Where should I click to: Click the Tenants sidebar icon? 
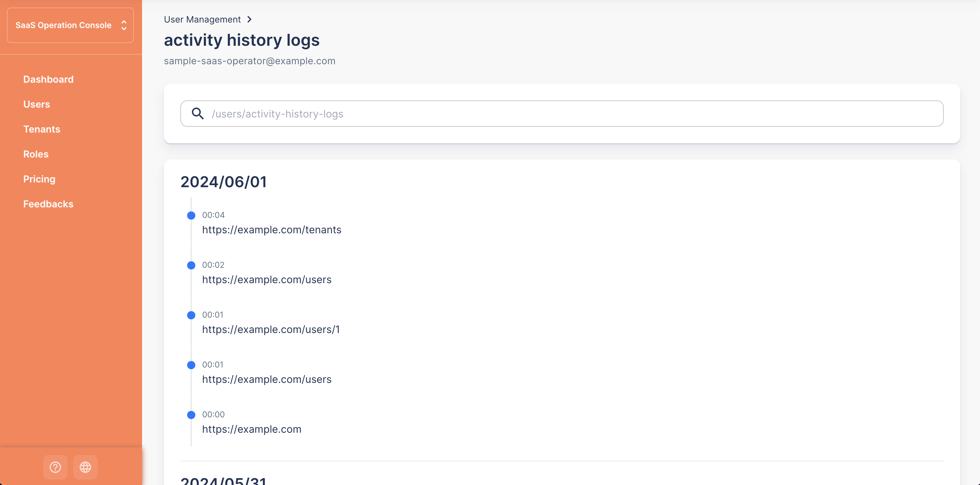click(42, 129)
